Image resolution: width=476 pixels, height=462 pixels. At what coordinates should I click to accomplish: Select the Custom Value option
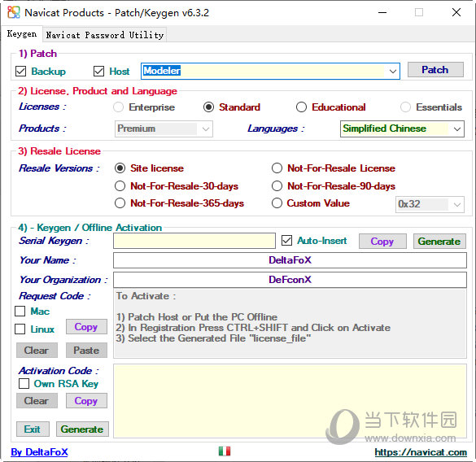(277, 203)
